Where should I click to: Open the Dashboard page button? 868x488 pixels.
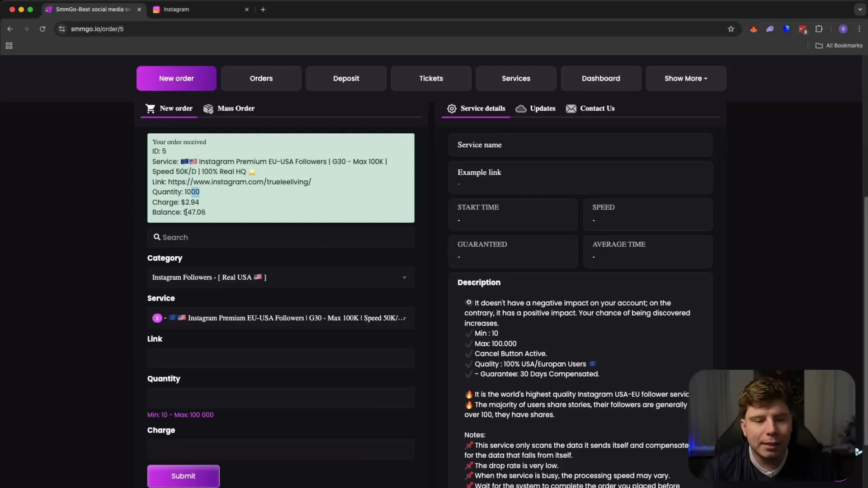point(600,79)
